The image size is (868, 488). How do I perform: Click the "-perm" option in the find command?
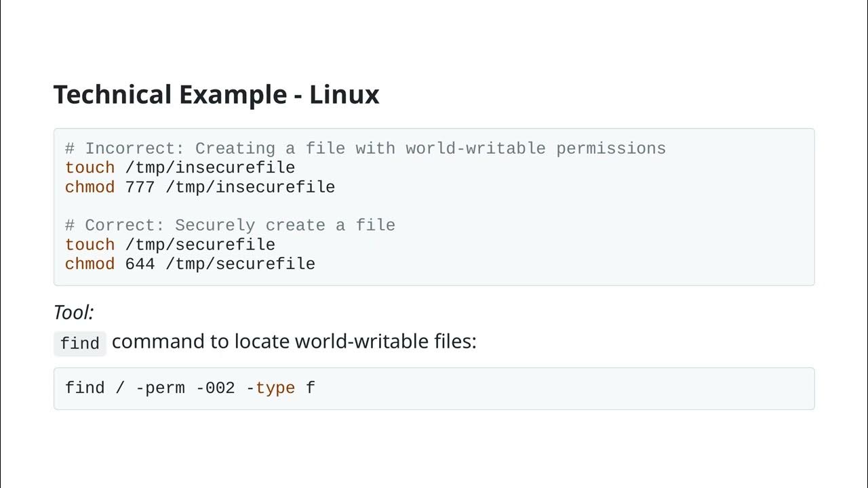160,388
